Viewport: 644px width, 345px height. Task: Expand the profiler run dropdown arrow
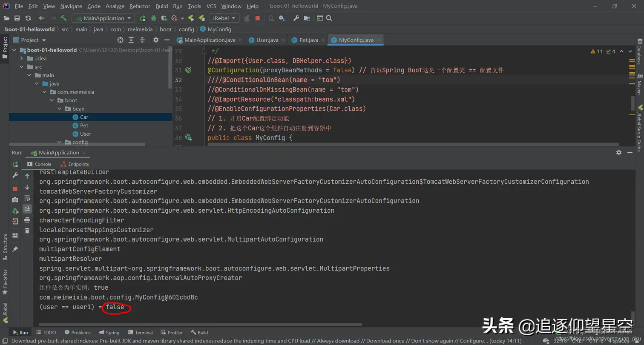182,18
